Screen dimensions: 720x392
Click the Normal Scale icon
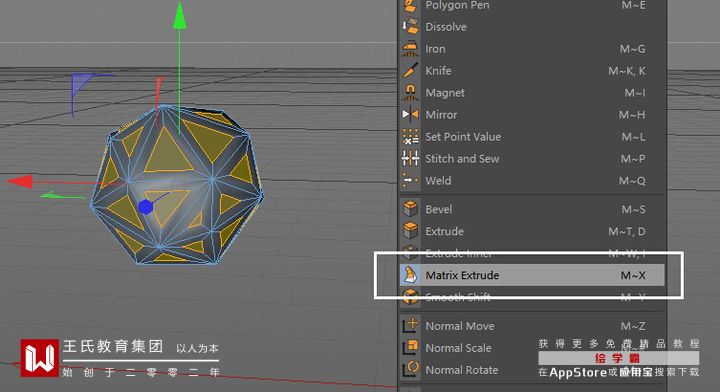[x=410, y=347]
